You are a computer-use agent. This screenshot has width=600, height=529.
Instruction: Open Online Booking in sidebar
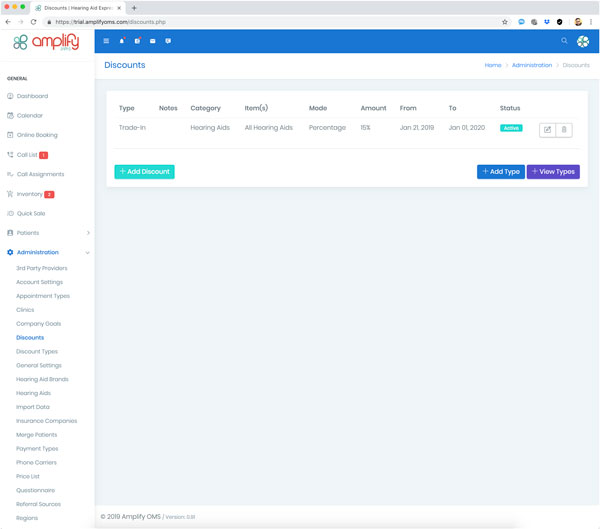pyautogui.click(x=37, y=135)
